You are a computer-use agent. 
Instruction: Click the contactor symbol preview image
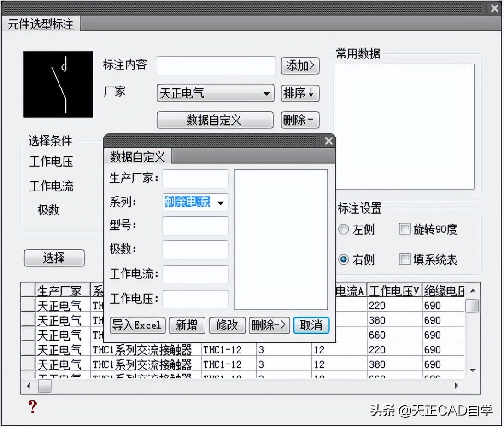point(58,84)
